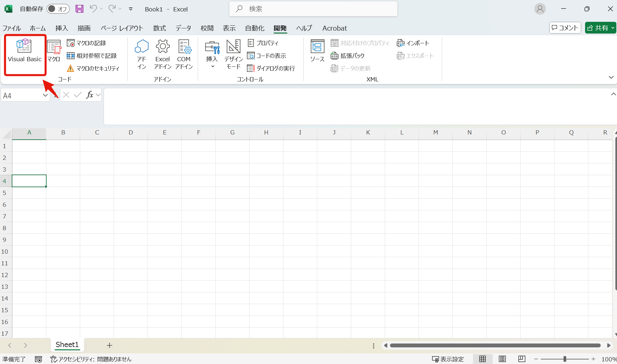Image resolution: width=617 pixels, height=364 pixels.
Task: Toggle the AutoSave switch
Action: pos(58,9)
